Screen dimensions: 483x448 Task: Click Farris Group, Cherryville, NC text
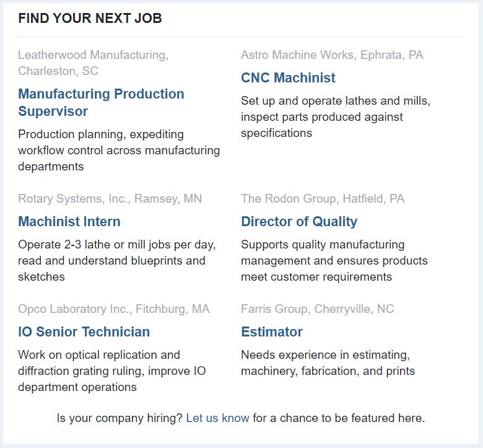point(317,309)
